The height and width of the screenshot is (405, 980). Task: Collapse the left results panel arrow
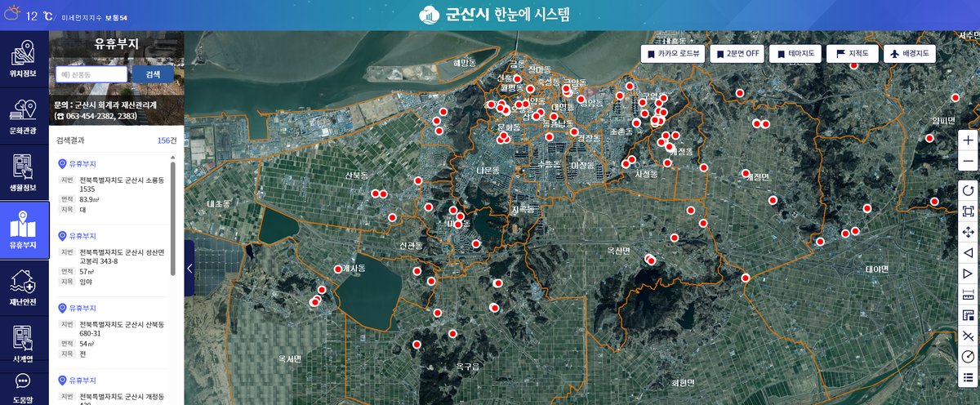[189, 268]
